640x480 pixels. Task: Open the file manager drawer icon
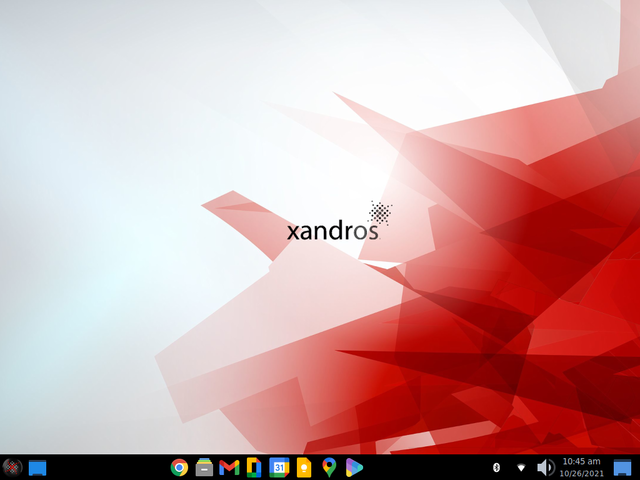click(204, 467)
